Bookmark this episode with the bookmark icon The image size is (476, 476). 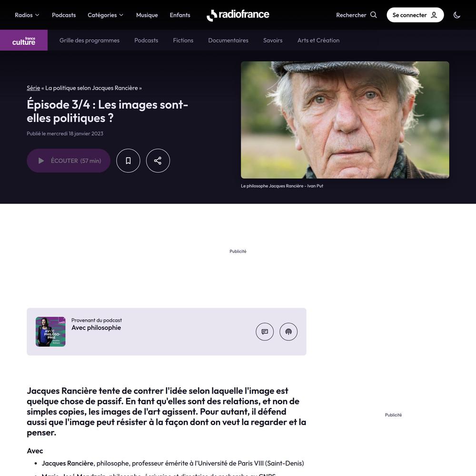coord(128,160)
